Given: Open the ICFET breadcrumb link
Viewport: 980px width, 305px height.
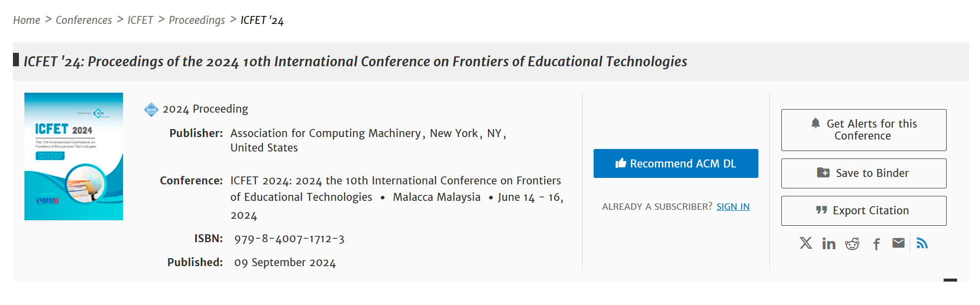Looking at the screenshot, I should 140,20.
